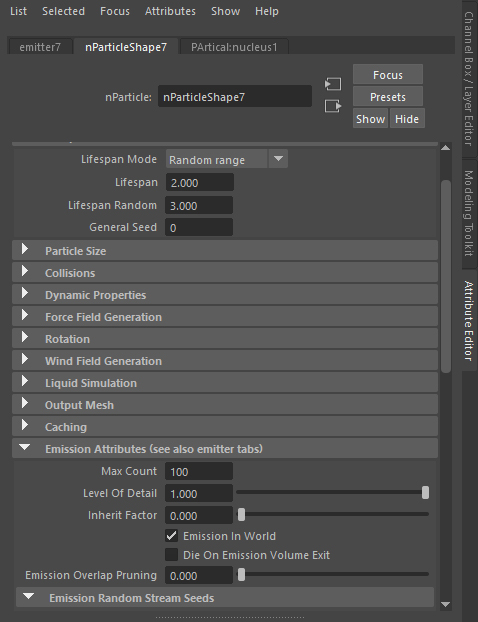Click the Hide button
478x622 pixels.
tap(407, 119)
